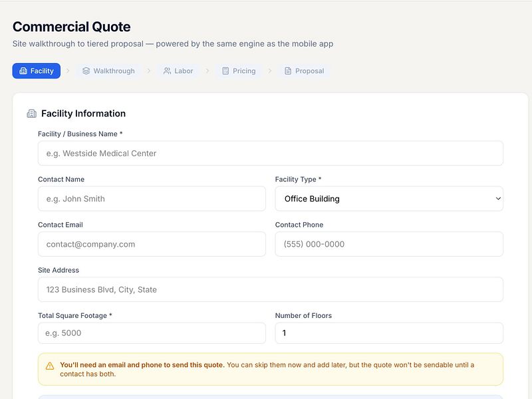
Task: Click the 'Facility Type *' label
Action: pyautogui.click(x=298, y=180)
